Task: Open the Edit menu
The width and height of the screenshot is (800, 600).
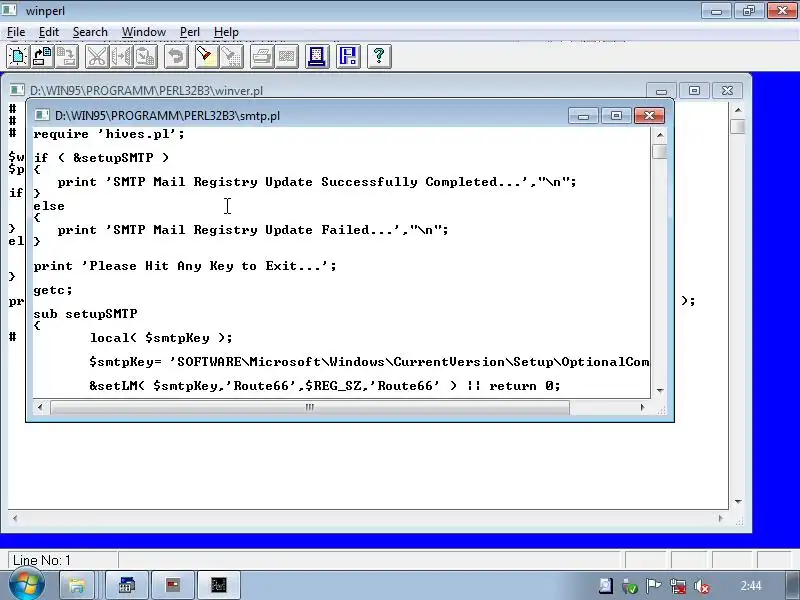Action: 49,32
